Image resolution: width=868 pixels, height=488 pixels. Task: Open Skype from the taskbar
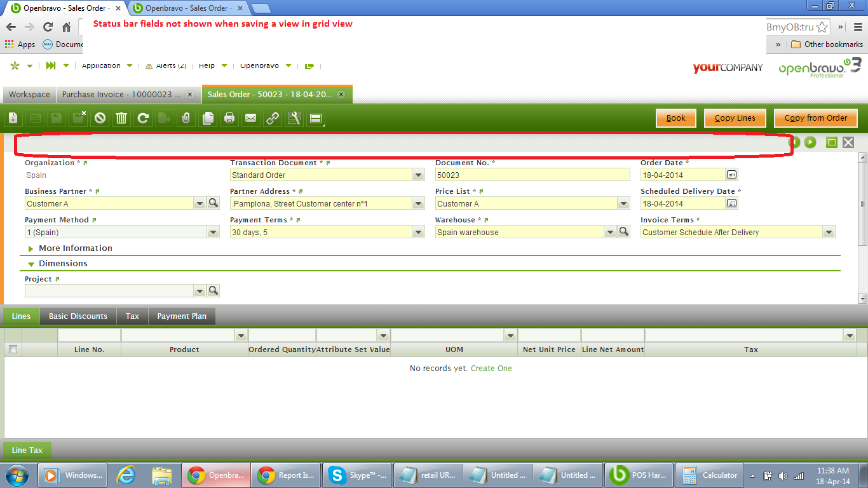(356, 475)
